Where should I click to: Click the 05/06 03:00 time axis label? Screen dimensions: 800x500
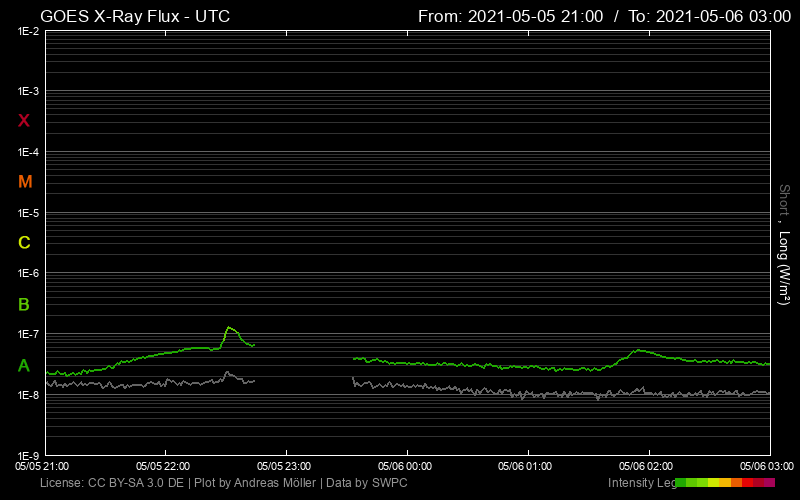pos(767,466)
